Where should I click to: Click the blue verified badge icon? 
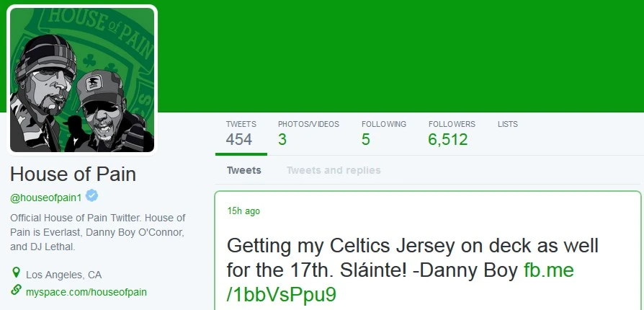pos(91,196)
